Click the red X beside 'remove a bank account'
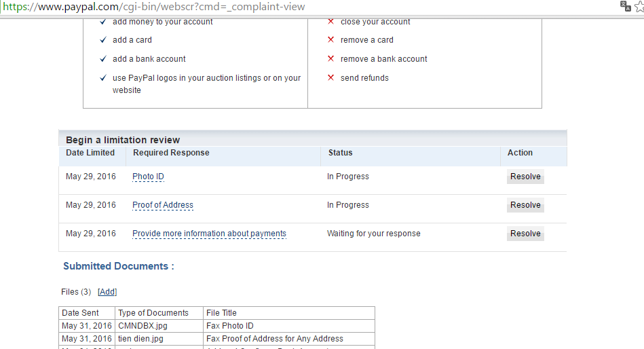 click(330, 59)
